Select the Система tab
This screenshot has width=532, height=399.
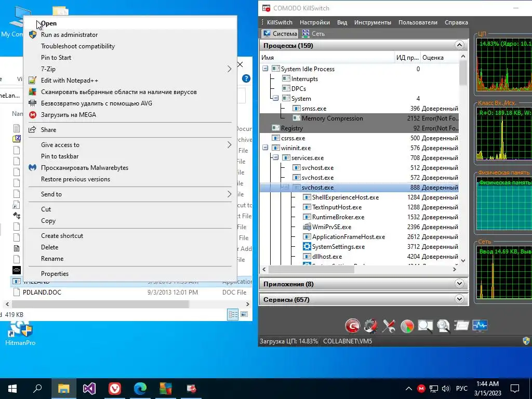tap(280, 34)
